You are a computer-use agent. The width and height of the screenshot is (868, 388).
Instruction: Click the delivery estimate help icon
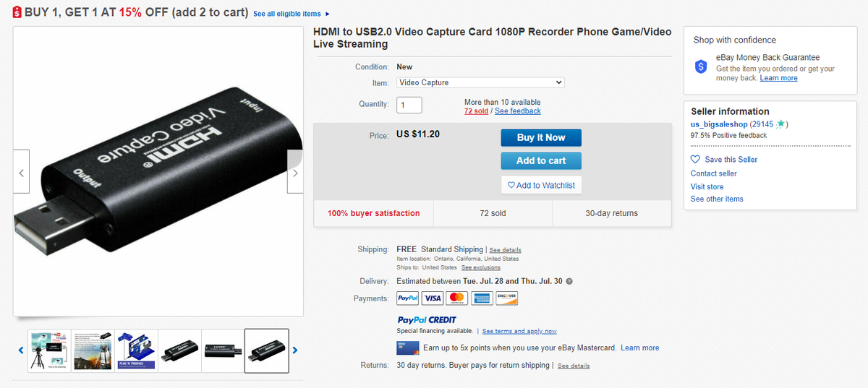(x=569, y=281)
